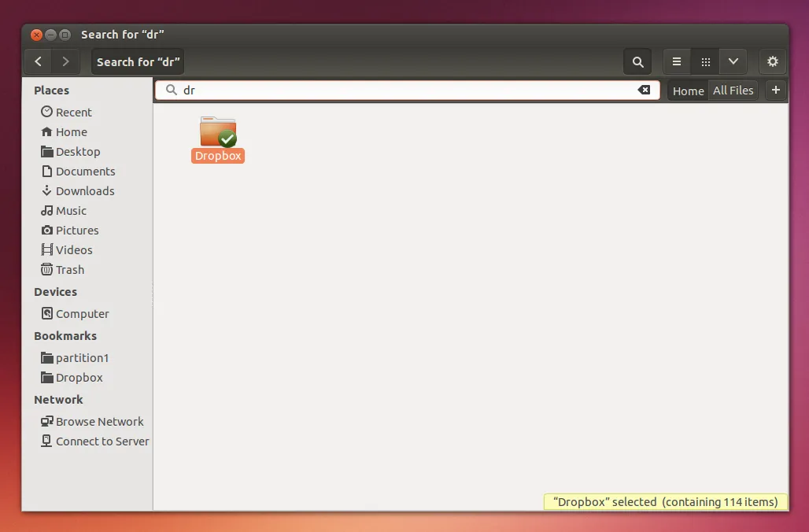Switch to icon grid view
Image resolution: width=809 pixels, height=532 pixels.
(705, 61)
